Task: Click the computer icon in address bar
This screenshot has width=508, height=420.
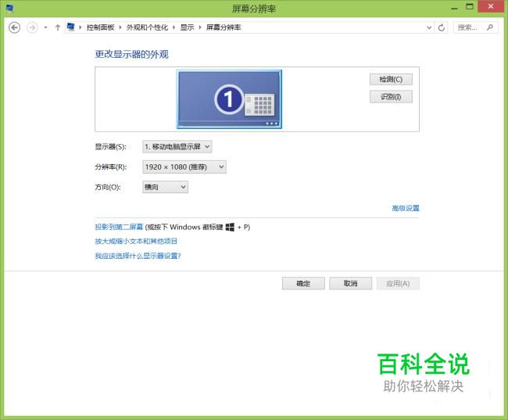Action: pyautogui.click(x=70, y=27)
